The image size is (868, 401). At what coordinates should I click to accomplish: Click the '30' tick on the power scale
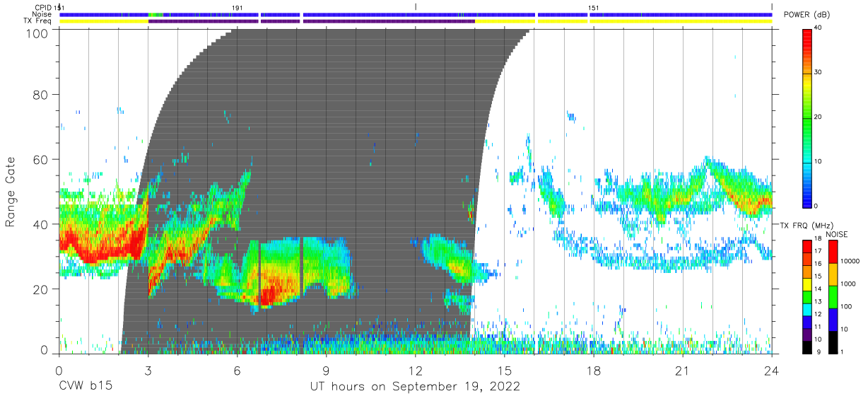coord(819,73)
